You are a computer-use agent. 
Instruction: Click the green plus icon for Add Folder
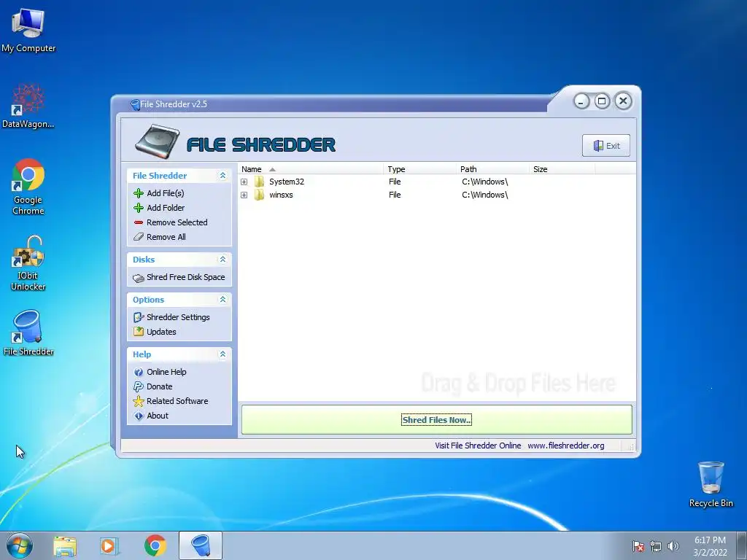tap(139, 208)
